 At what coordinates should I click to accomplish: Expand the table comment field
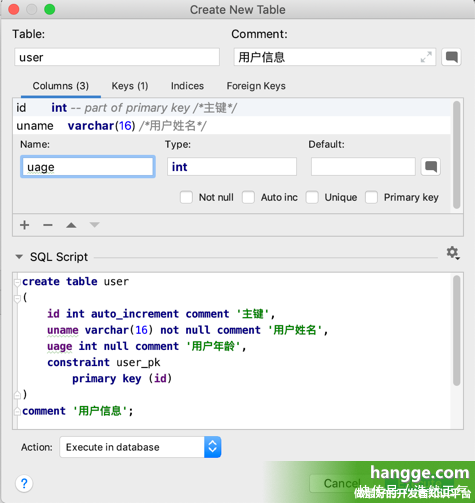(x=426, y=57)
